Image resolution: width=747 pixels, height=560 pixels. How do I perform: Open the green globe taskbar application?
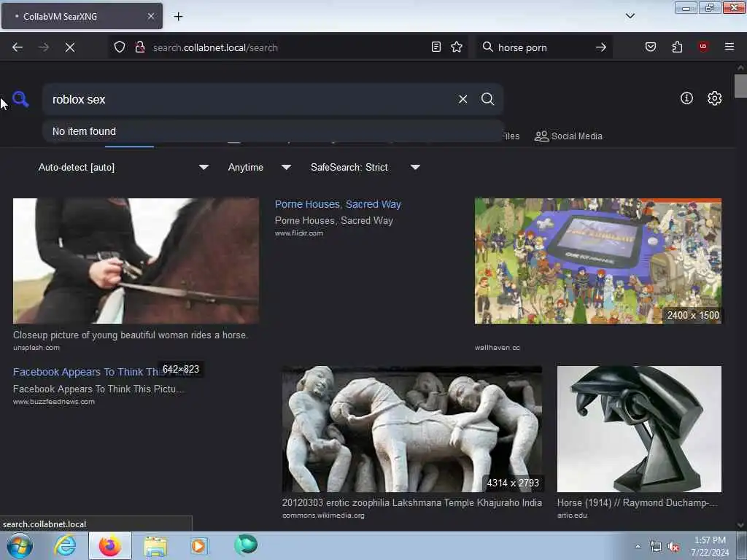245,545
